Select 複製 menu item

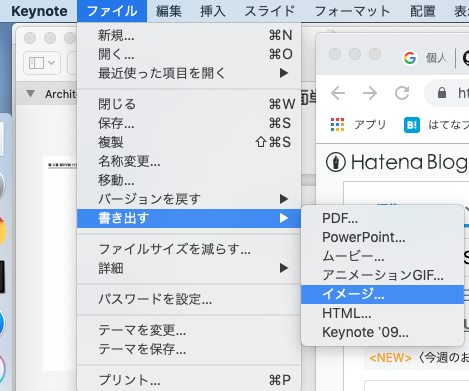tap(189, 142)
